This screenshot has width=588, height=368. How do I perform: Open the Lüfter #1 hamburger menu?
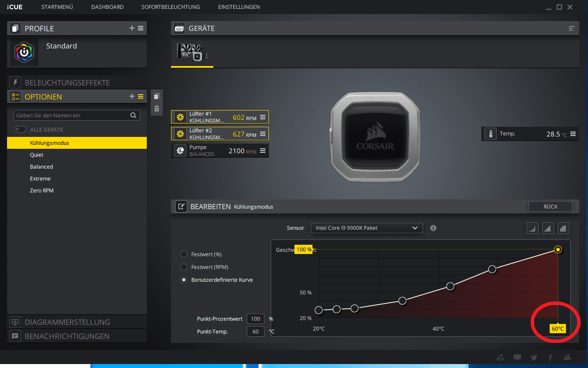tap(263, 117)
